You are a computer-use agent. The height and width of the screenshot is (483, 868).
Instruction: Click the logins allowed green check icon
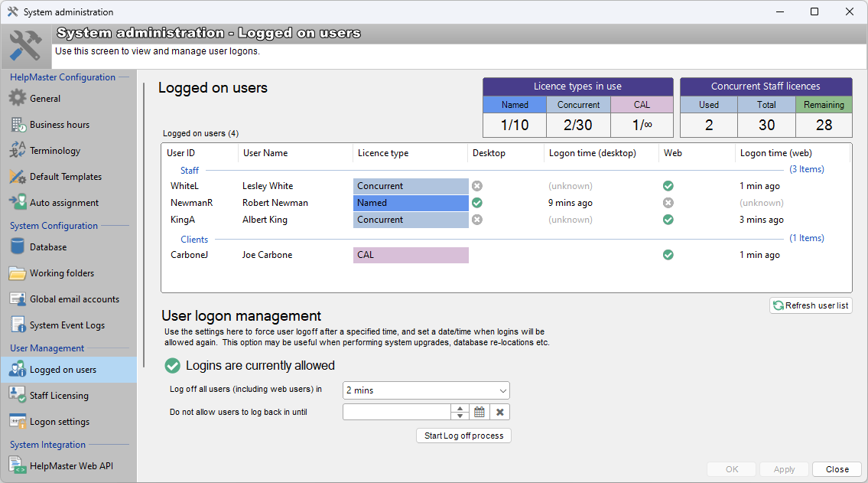click(x=173, y=366)
